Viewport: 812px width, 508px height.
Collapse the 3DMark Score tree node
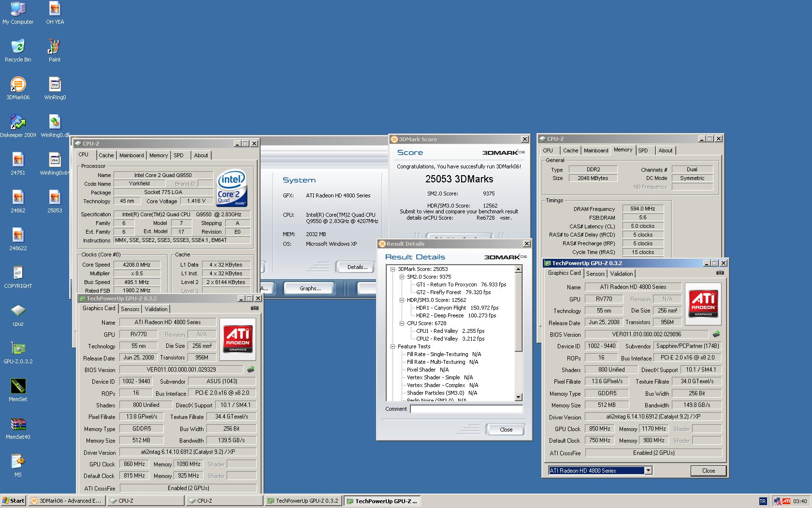coord(393,269)
